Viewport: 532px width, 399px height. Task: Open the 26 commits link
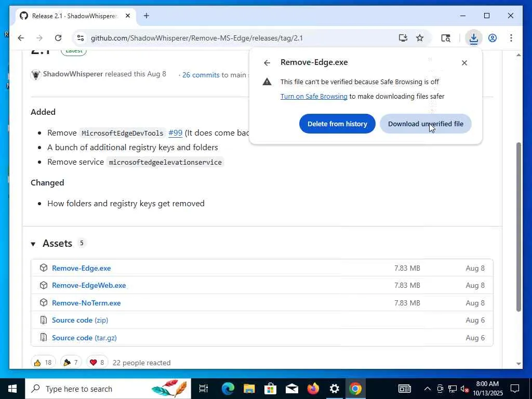coord(201,75)
